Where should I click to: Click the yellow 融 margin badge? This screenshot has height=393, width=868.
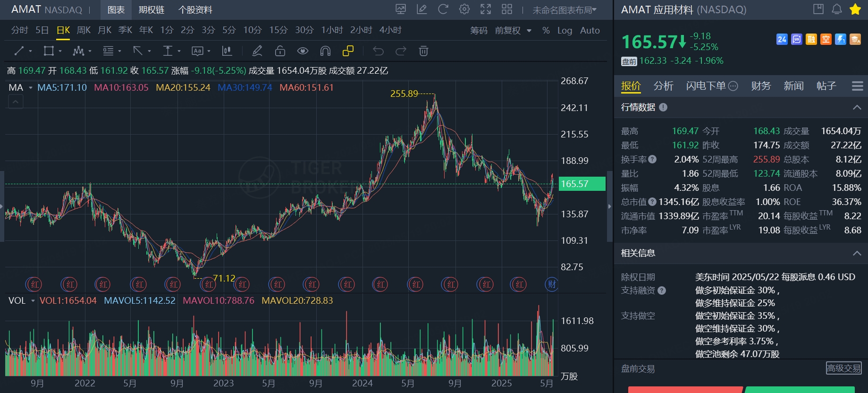click(x=811, y=39)
